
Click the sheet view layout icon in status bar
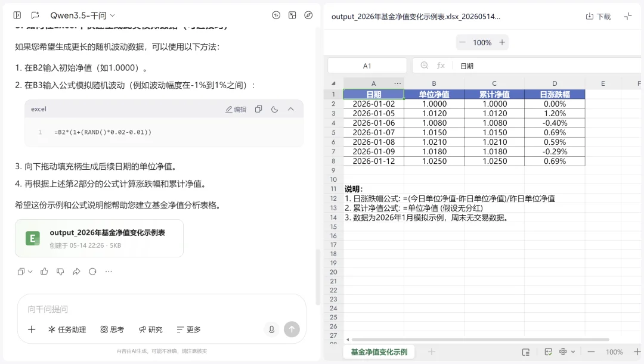click(x=526, y=352)
